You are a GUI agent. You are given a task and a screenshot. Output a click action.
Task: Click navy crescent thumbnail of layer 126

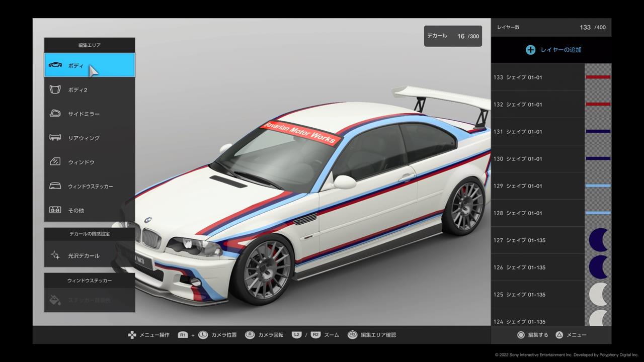pyautogui.click(x=598, y=267)
